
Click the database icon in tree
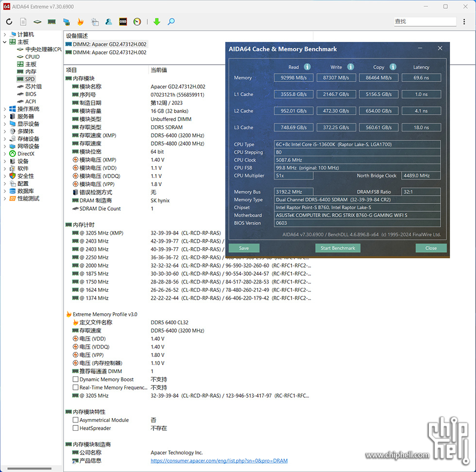[13, 191]
